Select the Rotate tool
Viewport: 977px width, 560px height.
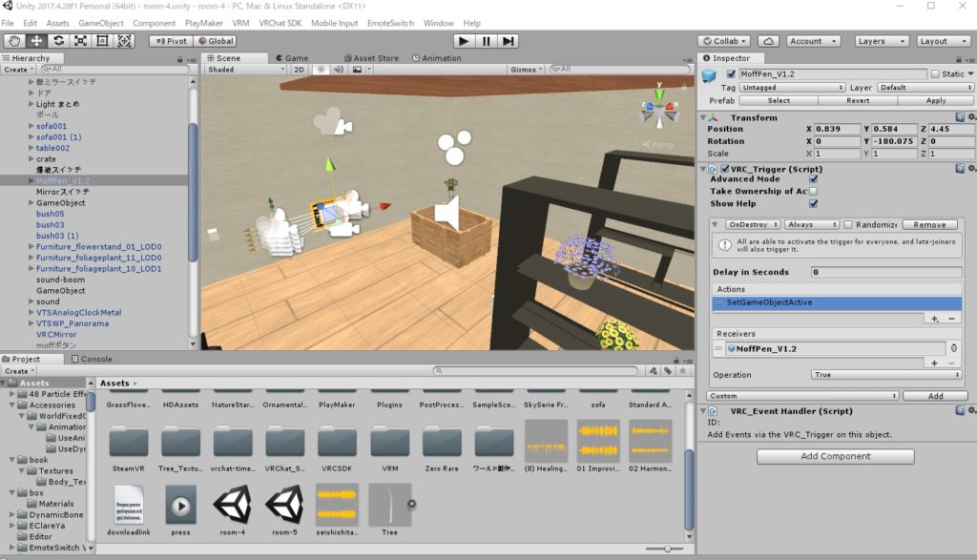click(56, 41)
